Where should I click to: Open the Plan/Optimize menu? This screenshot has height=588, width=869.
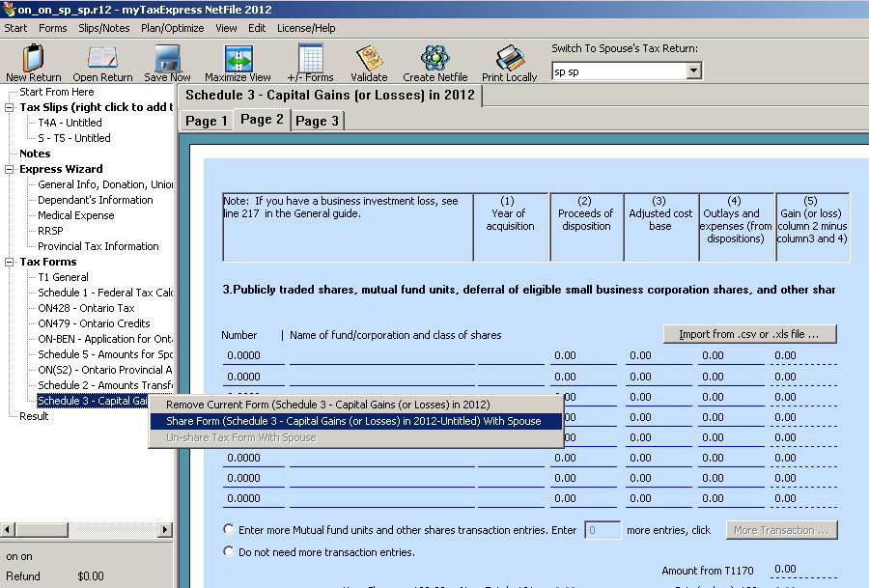[x=173, y=28]
